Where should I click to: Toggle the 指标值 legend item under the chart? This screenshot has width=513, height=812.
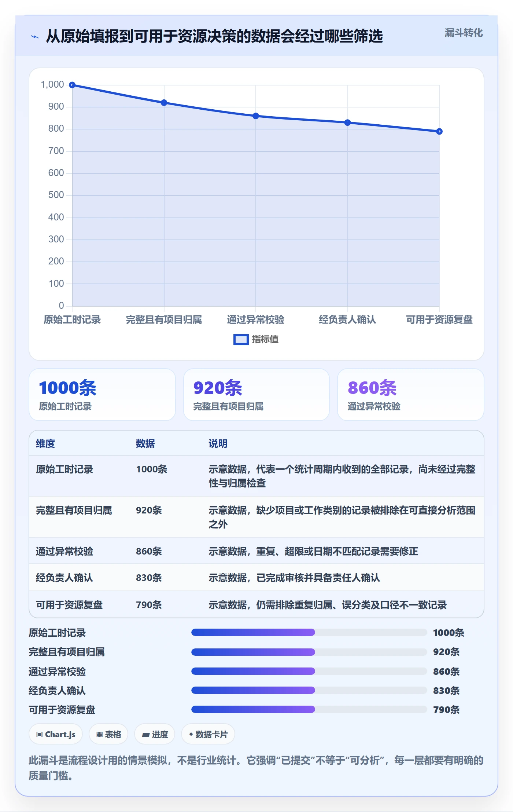tap(256, 340)
